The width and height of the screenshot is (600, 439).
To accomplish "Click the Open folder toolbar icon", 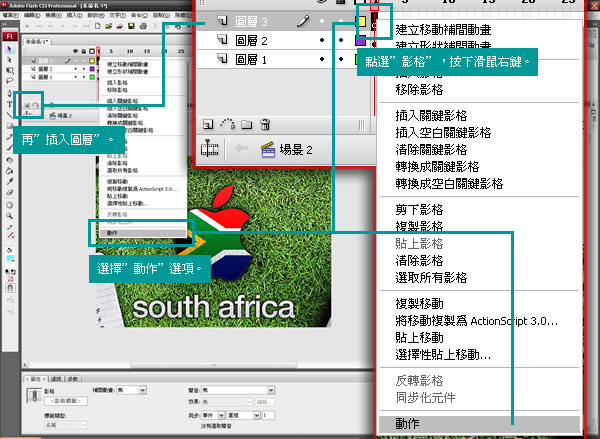I will point(109,26).
